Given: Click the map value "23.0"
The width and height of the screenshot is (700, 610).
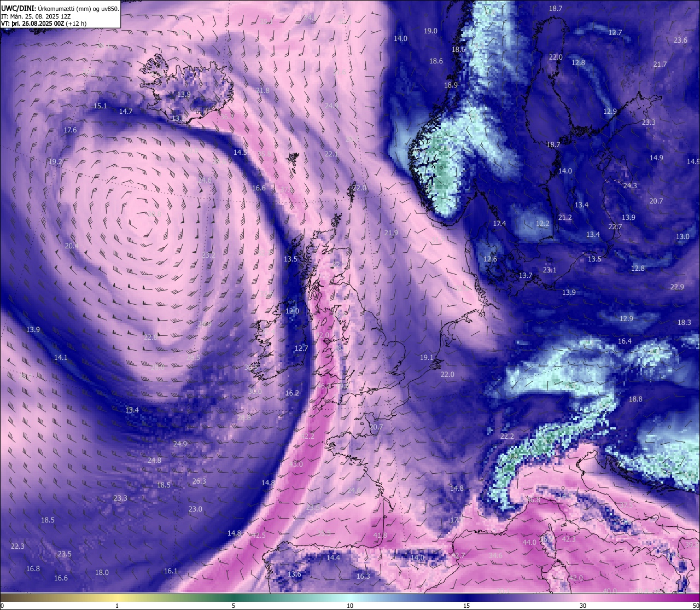Looking at the screenshot, I should coord(195,509).
